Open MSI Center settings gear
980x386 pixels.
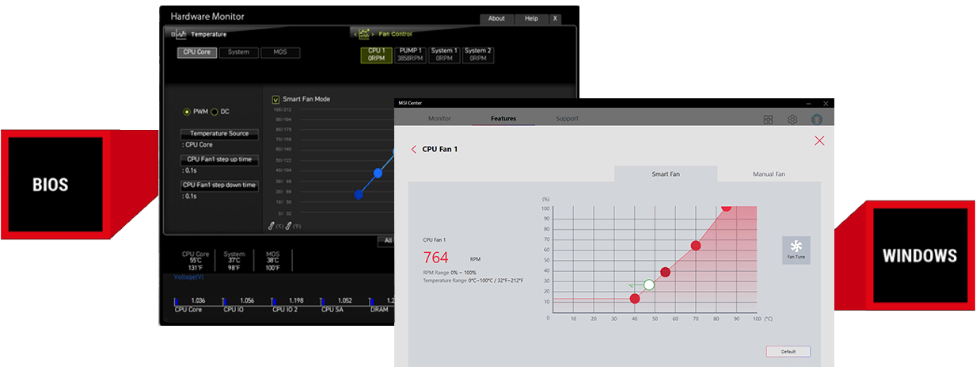tap(792, 120)
